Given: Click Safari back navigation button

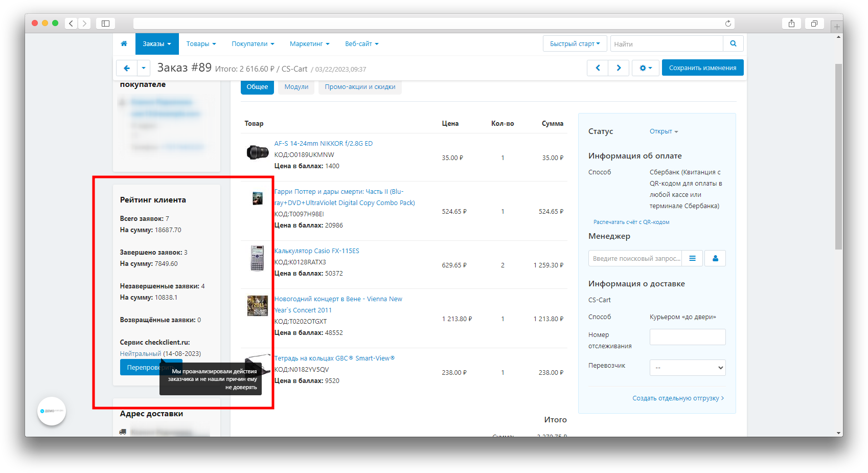Looking at the screenshot, I should point(72,24).
